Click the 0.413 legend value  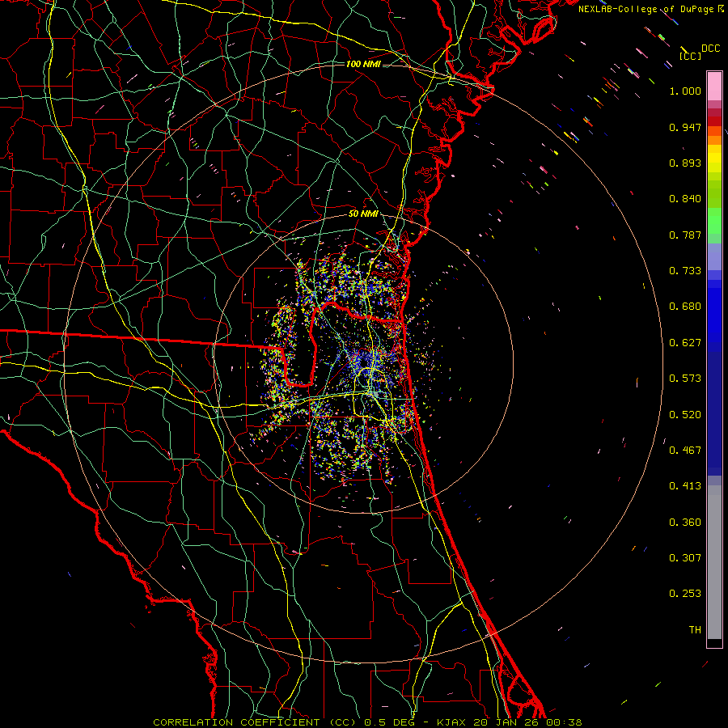(685, 486)
